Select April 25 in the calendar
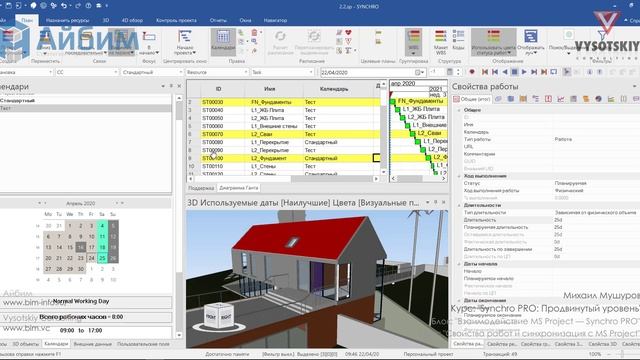The width and height of the screenshot is (640, 360). coord(102,258)
